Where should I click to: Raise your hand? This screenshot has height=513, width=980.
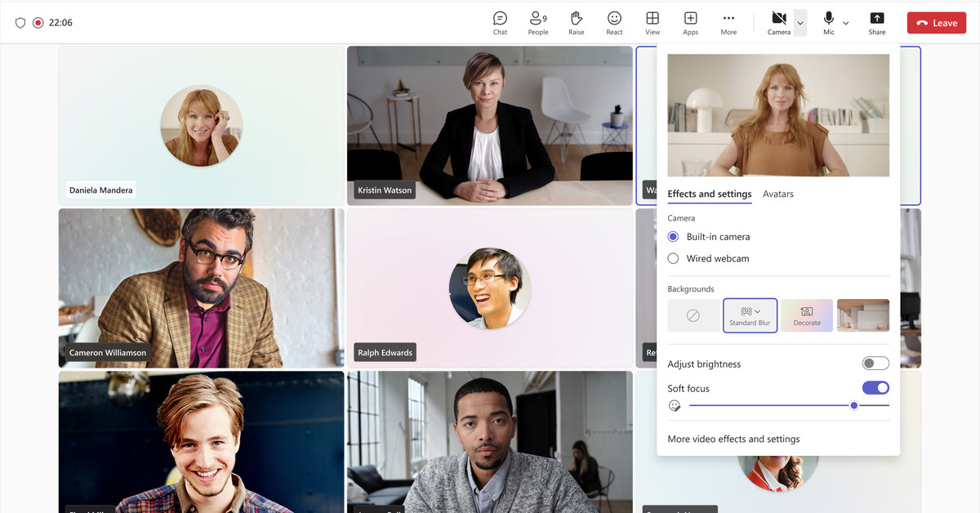point(576,22)
